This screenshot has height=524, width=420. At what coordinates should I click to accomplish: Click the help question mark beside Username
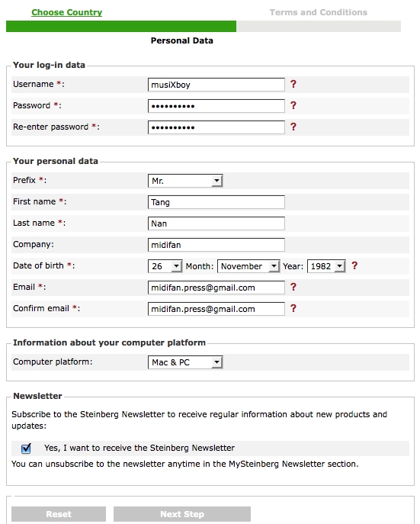tap(293, 84)
